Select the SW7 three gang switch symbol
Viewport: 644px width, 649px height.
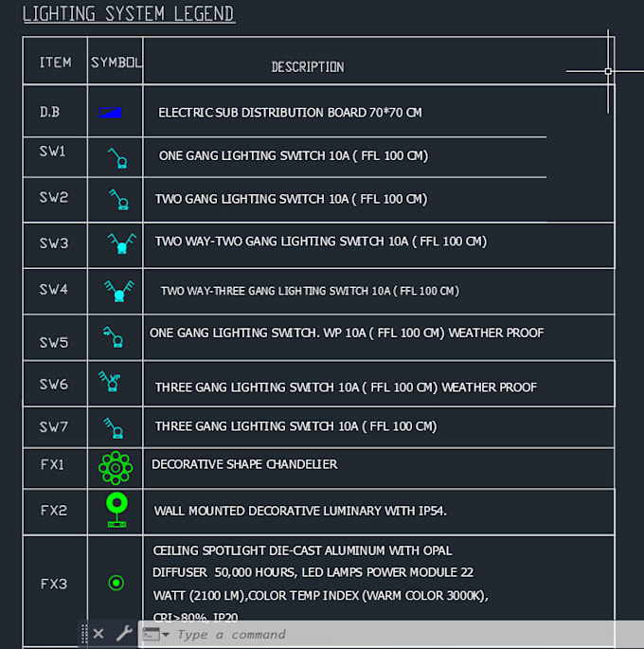click(x=114, y=428)
